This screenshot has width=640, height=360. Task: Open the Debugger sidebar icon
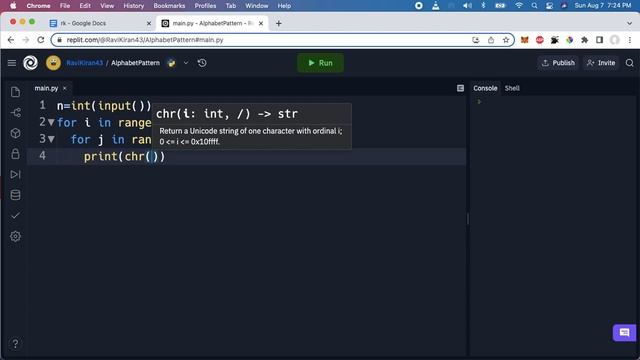(16, 174)
